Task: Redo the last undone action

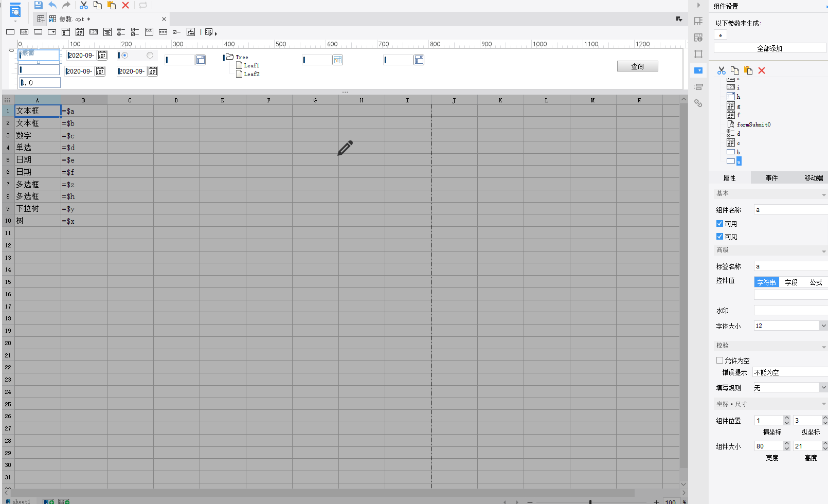Action: 66,5
